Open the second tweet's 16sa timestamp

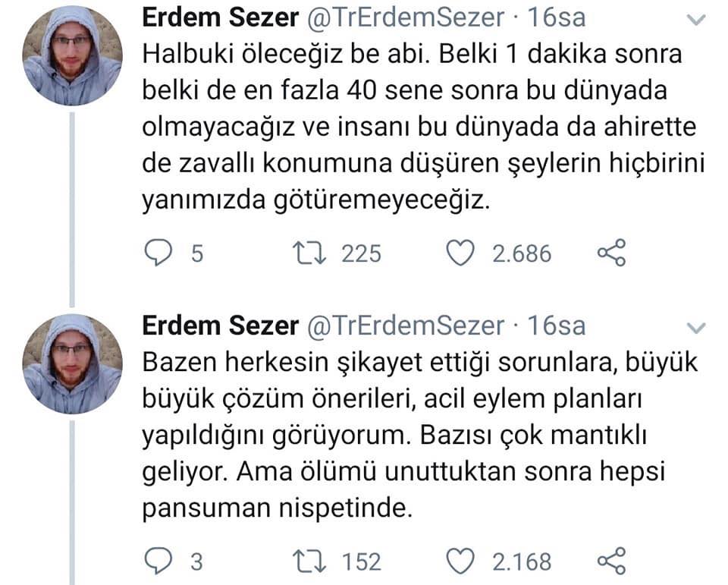[556, 326]
